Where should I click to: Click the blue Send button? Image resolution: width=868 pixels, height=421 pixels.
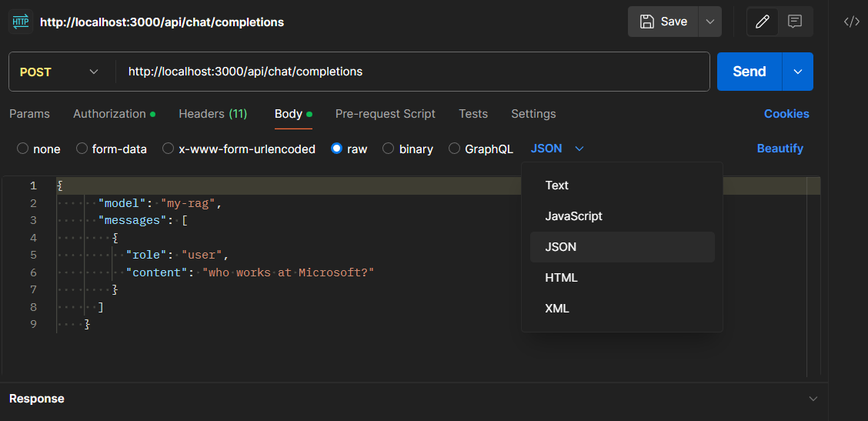coord(749,72)
